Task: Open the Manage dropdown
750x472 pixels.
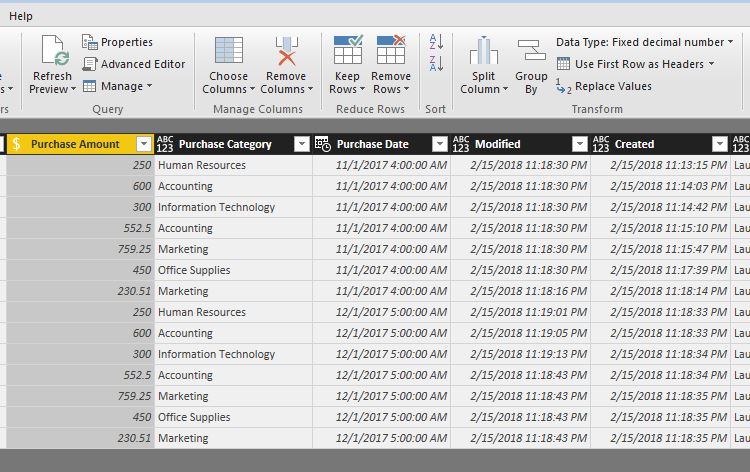Action: click(x=118, y=86)
